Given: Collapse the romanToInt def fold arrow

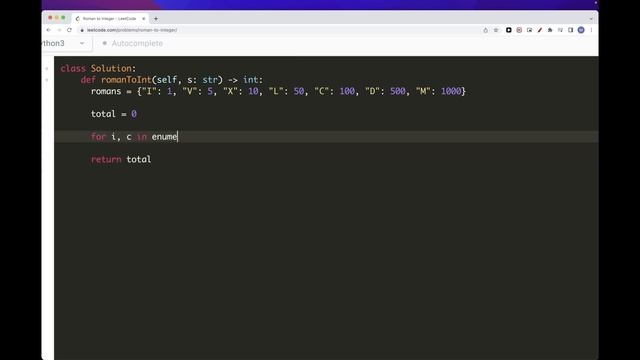Looking at the screenshot, I should pos(47,80).
